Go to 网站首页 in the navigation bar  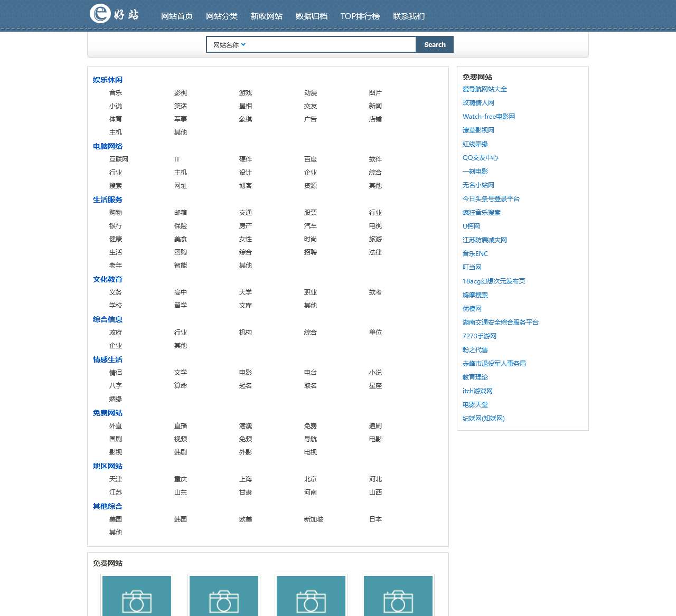click(x=177, y=16)
